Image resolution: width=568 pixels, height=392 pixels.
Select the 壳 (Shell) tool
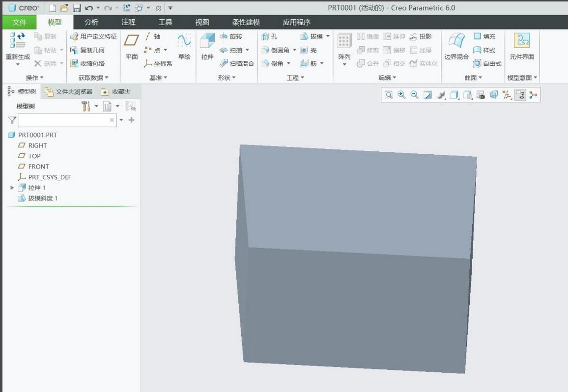pos(309,51)
